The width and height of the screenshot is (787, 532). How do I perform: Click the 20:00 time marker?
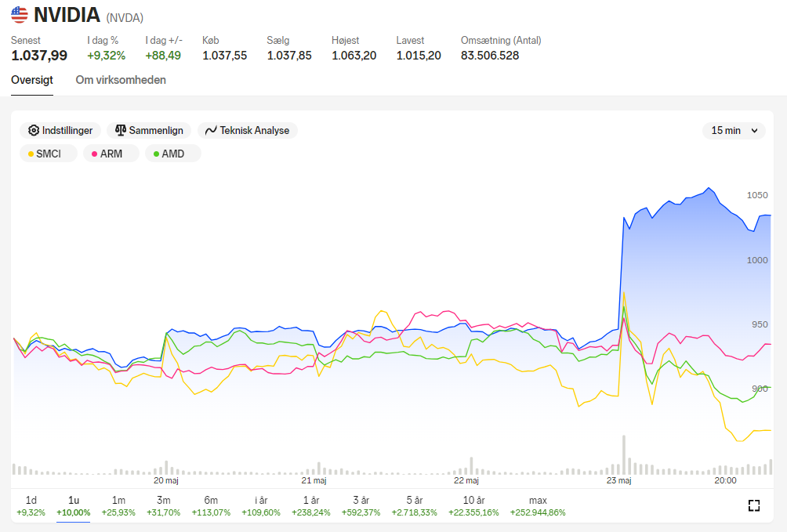[x=725, y=481]
